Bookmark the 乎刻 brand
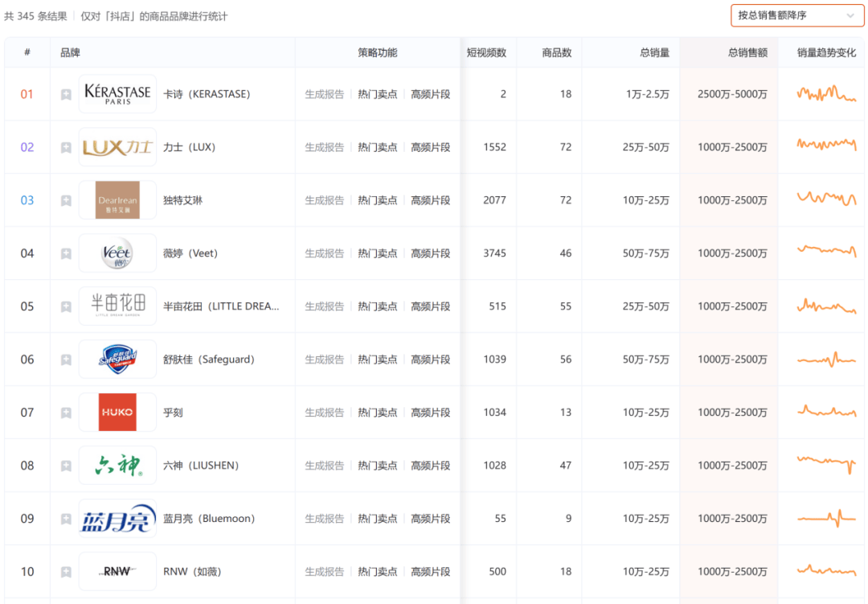The height and width of the screenshot is (604, 868). tap(66, 413)
